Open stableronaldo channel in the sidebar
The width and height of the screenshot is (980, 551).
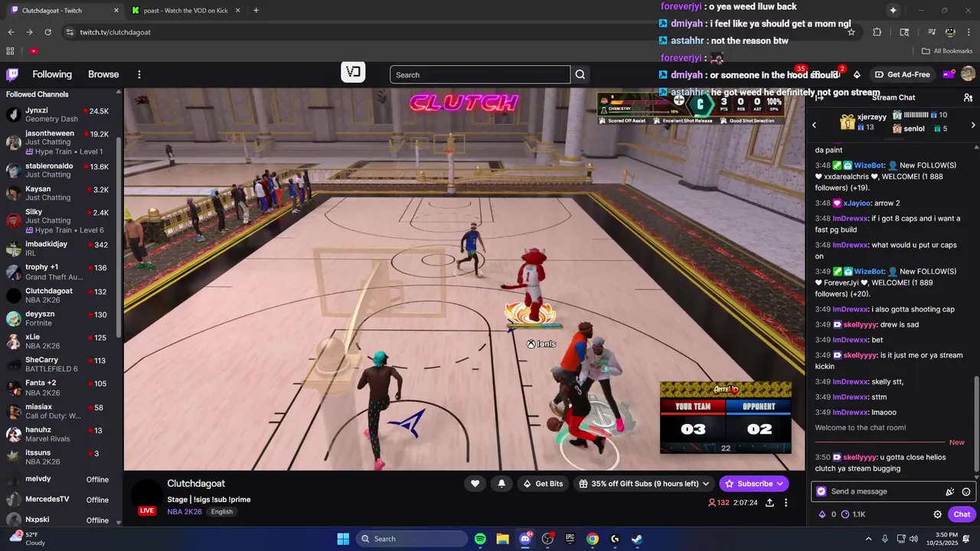(x=61, y=170)
